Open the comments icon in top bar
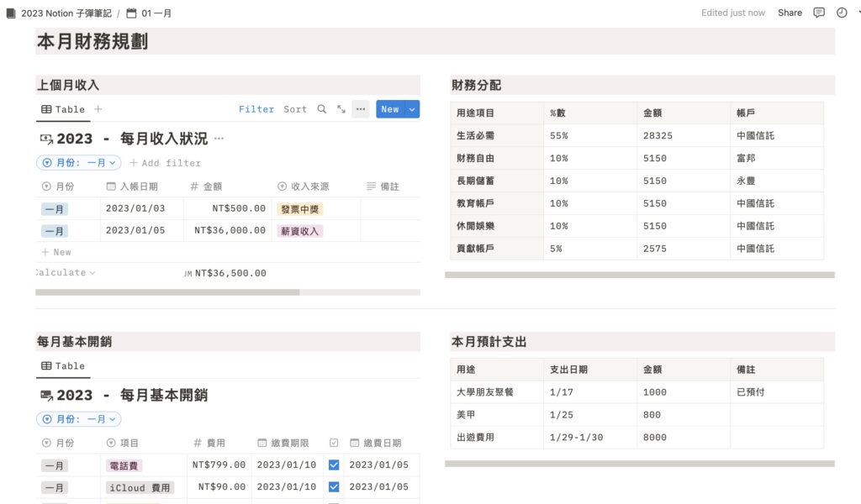861x504 pixels. tap(819, 13)
